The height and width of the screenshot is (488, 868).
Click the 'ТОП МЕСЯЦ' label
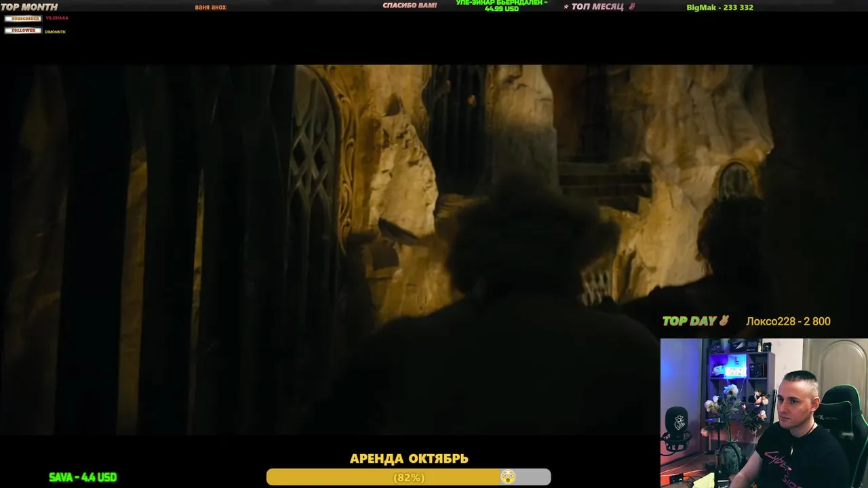[x=597, y=7]
